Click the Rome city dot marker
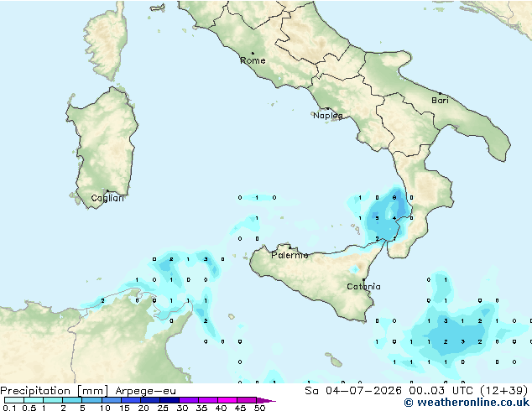Image resolution: width=532 pixels, height=411 pixels. (x=253, y=53)
